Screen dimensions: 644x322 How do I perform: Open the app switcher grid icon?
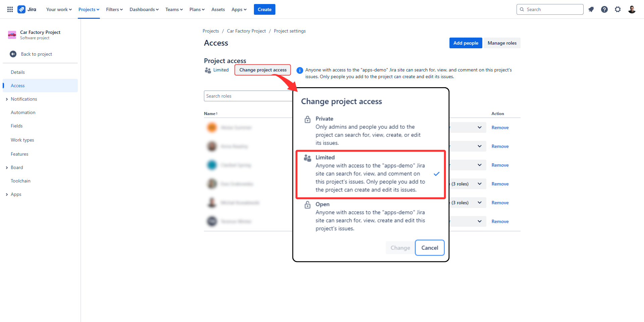click(x=10, y=9)
